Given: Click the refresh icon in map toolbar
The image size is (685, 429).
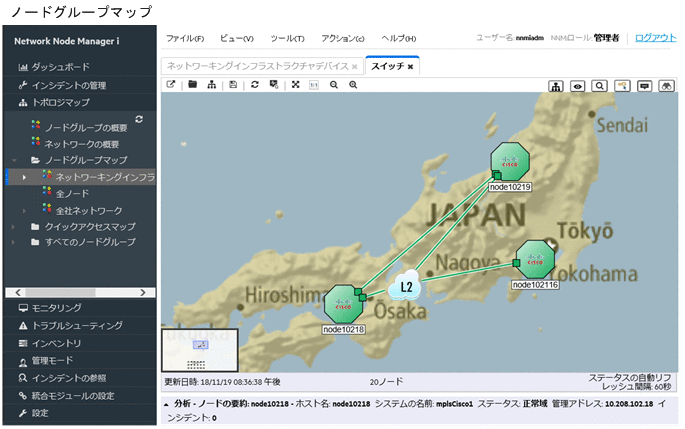Looking at the screenshot, I should 255,85.
